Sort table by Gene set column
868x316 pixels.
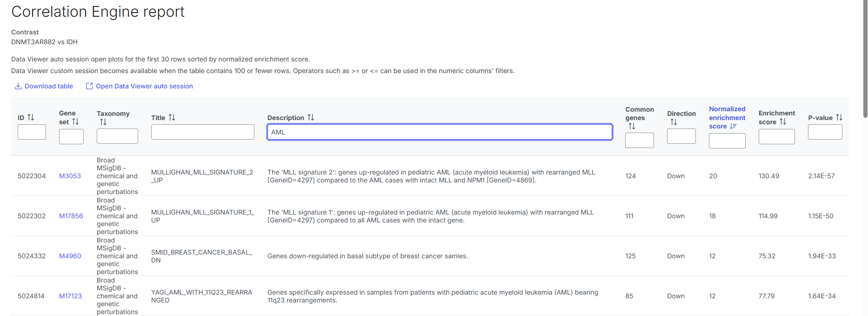[x=75, y=121]
